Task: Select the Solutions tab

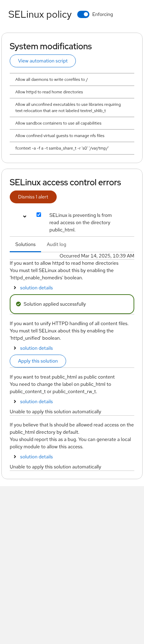Action: [x=25, y=244]
